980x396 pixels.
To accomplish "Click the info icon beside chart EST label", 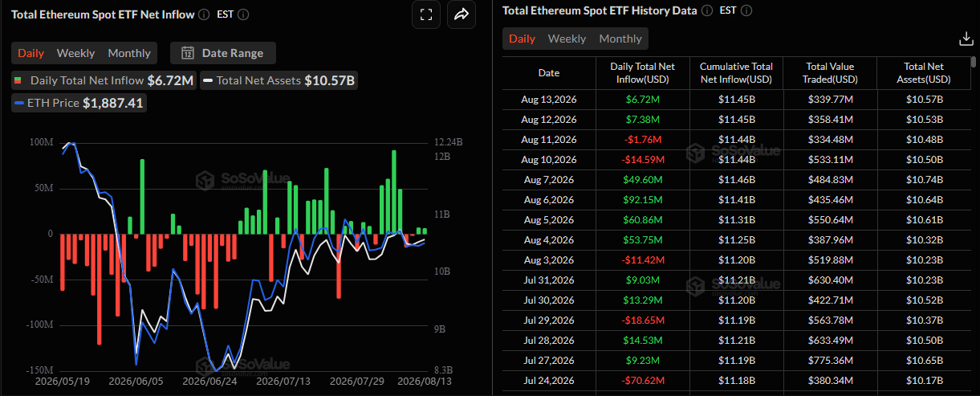I will coord(243,14).
